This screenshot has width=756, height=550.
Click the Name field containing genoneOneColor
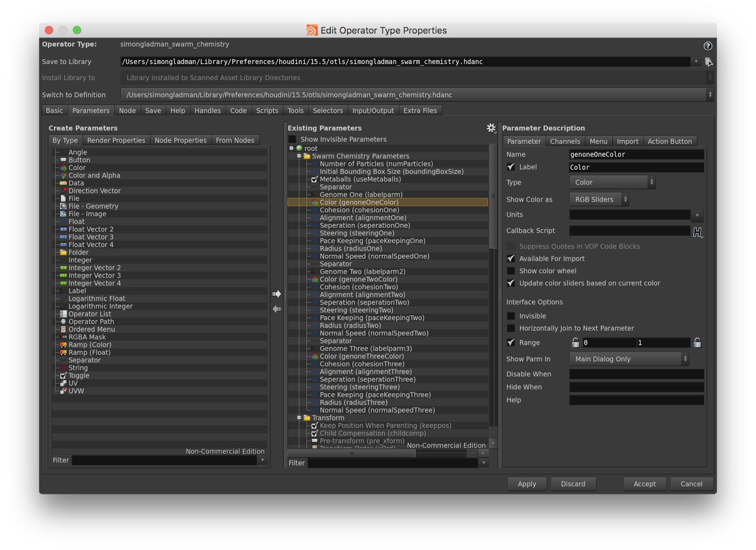click(636, 155)
